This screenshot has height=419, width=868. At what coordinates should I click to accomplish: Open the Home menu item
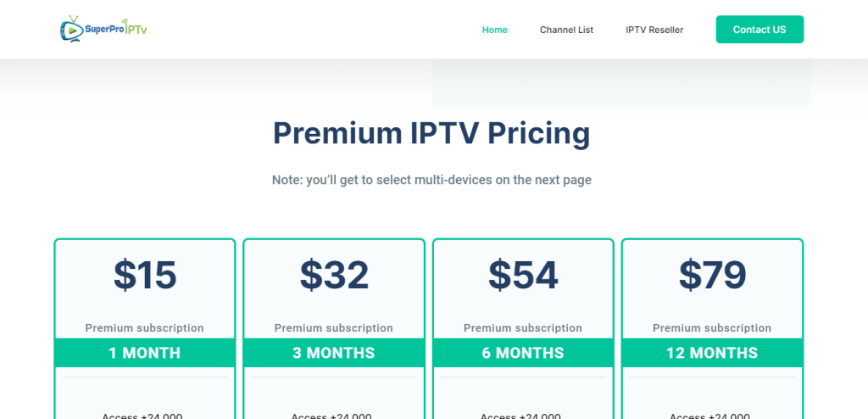494,30
